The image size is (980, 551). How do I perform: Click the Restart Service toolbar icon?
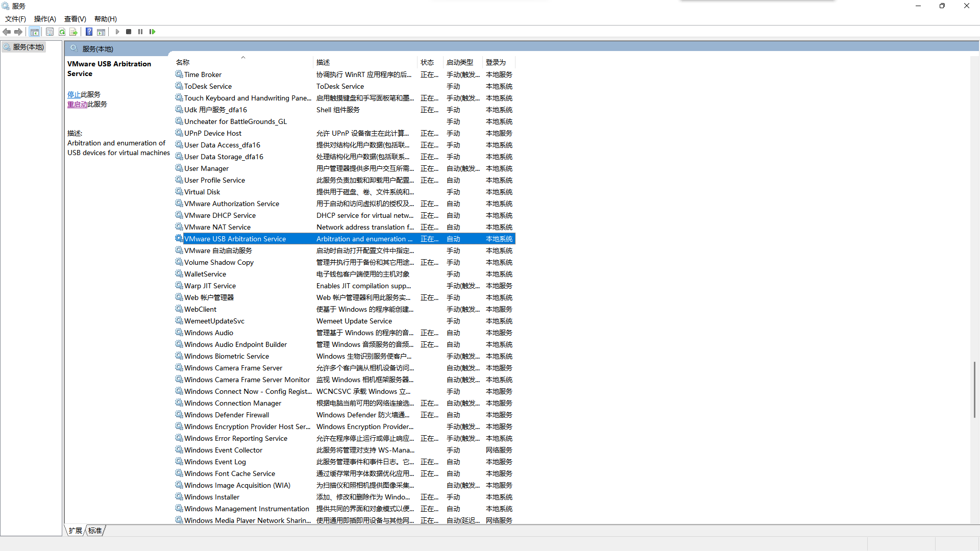[x=152, y=32]
